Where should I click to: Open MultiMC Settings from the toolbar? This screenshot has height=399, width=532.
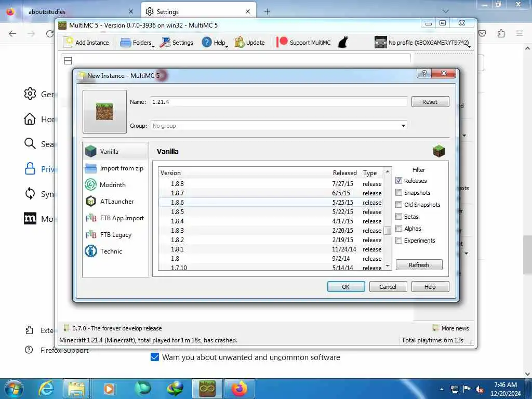(x=177, y=43)
